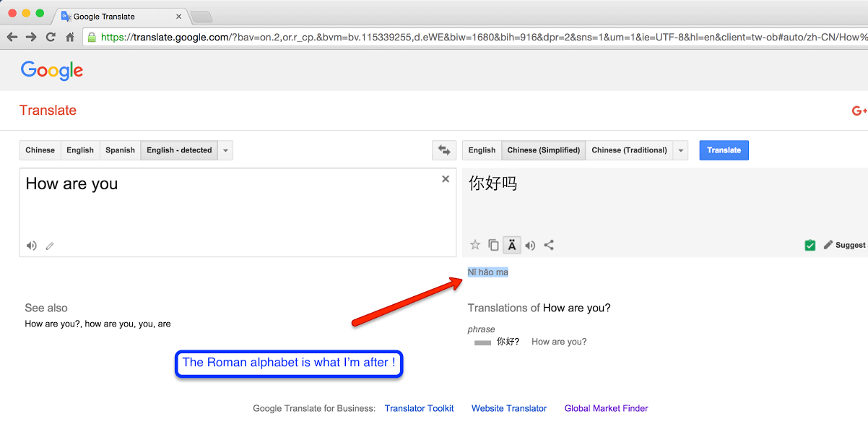This screenshot has width=868, height=432.
Task: Select the Google Translate browser tab
Action: [x=120, y=16]
